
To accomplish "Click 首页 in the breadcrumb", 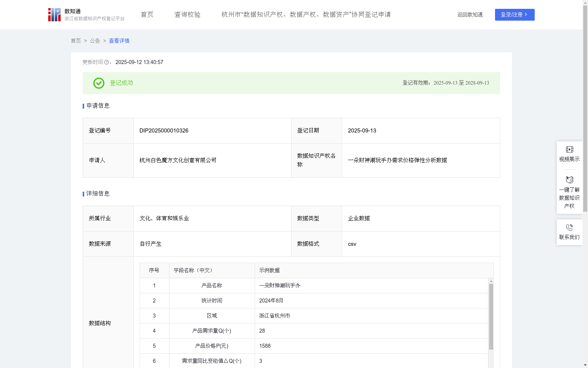I will (76, 41).
